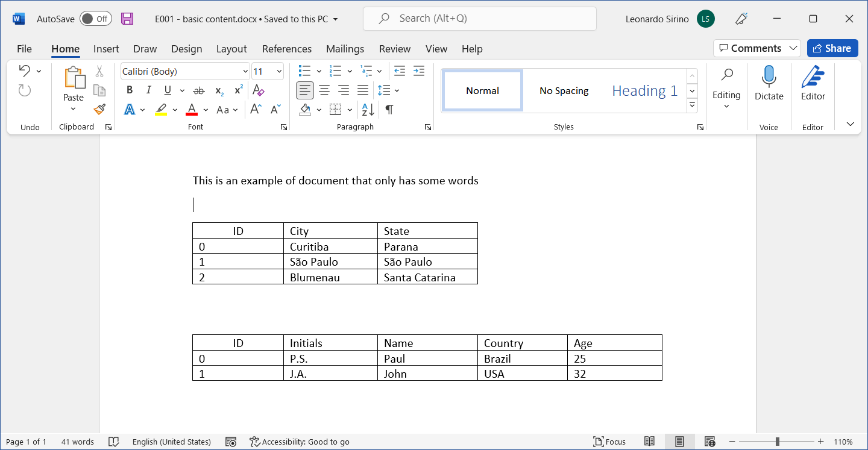Toggle Bold formatting
This screenshot has height=450, width=868.
pyautogui.click(x=130, y=90)
